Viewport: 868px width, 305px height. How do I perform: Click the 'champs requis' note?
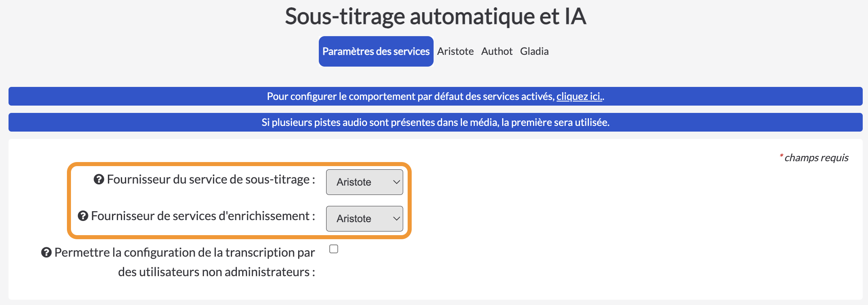click(x=814, y=158)
